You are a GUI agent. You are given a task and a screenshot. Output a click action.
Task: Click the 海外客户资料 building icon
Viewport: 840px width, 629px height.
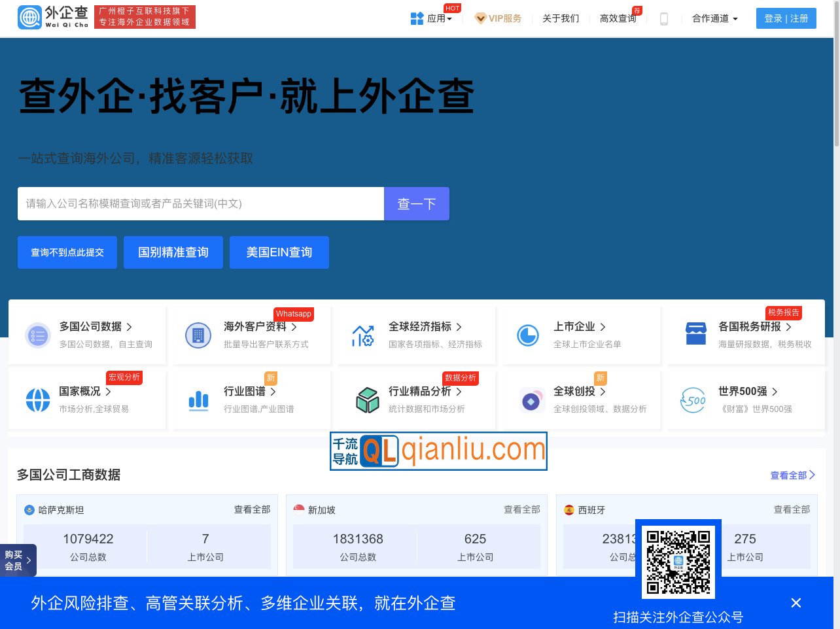[x=198, y=335]
